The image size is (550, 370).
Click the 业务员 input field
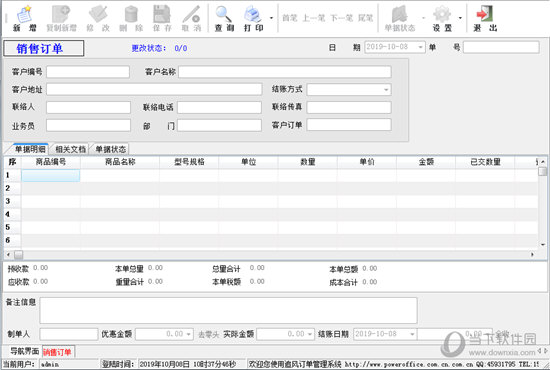click(88, 125)
